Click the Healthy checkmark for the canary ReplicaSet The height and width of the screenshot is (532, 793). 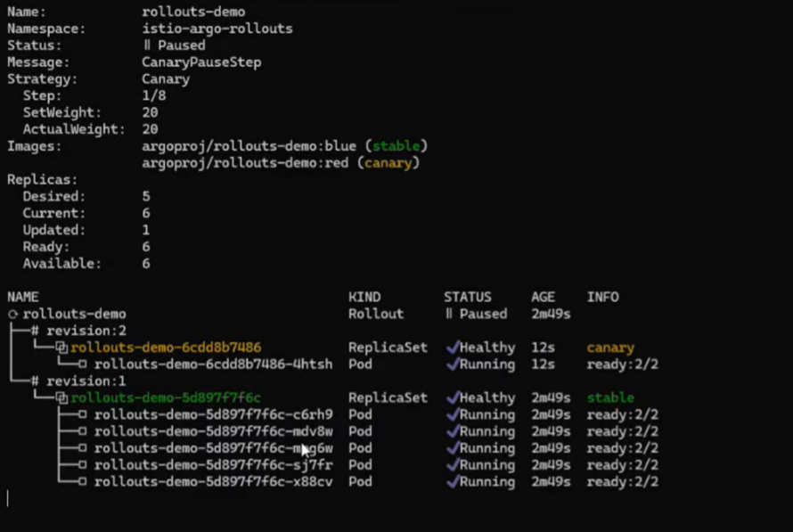tap(452, 347)
